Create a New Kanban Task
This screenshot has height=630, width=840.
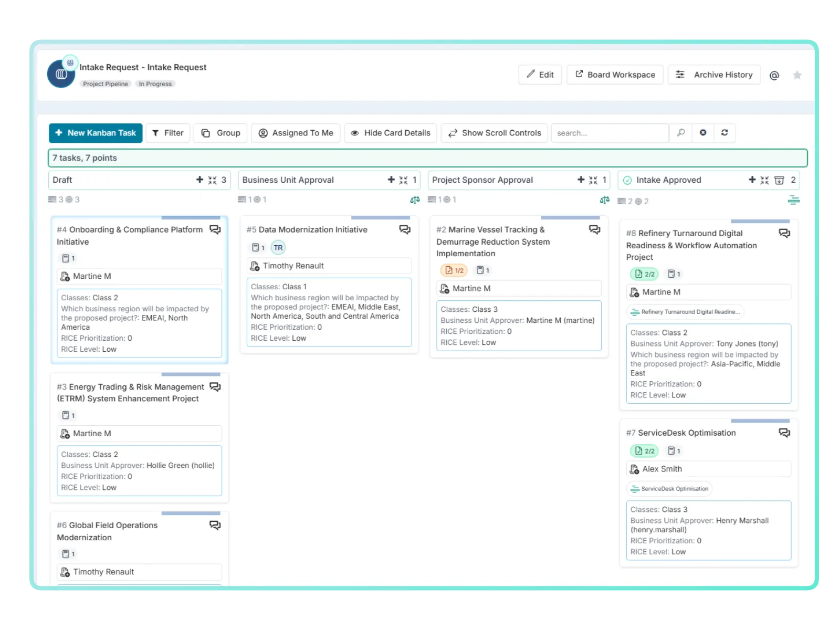click(96, 133)
